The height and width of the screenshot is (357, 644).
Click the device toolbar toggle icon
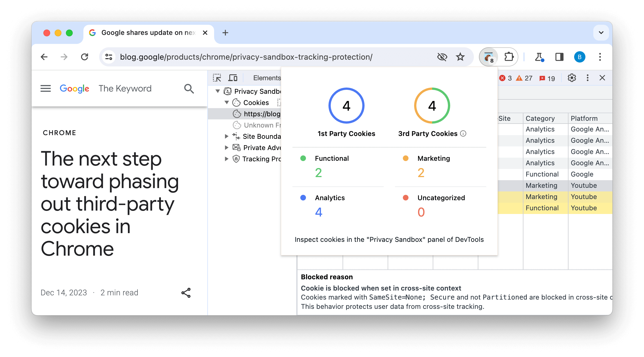233,77
